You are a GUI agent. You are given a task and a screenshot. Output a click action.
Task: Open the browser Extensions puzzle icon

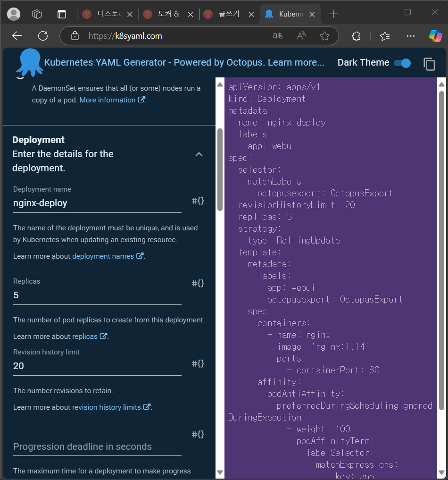click(x=356, y=36)
